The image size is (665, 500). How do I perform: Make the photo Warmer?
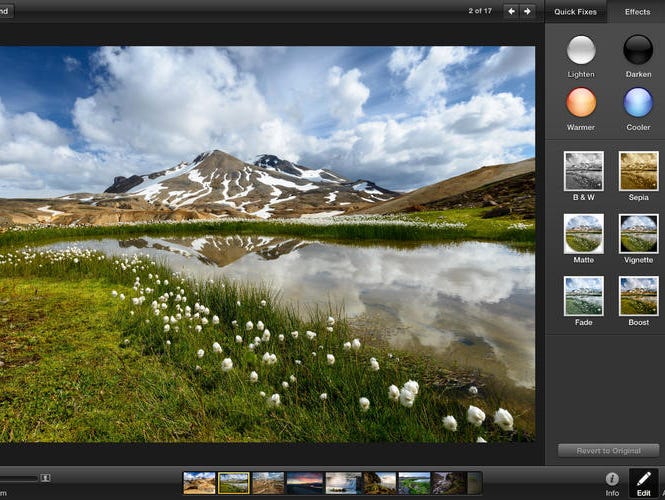581,102
